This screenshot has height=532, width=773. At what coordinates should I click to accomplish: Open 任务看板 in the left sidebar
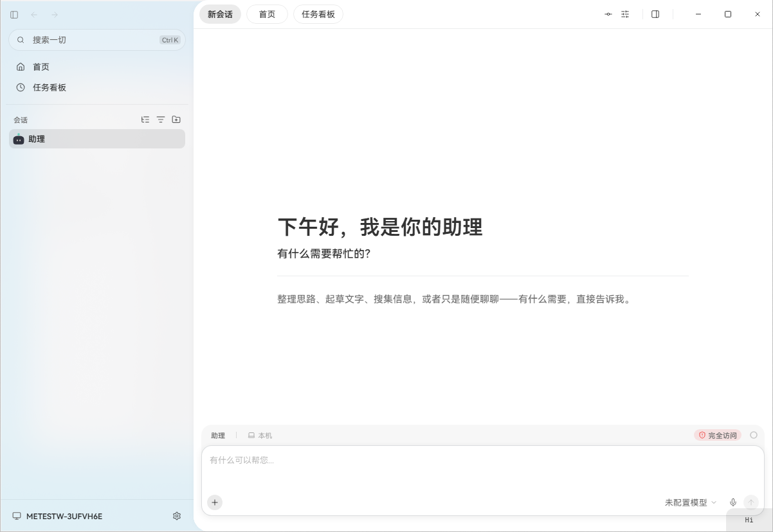tap(97, 87)
